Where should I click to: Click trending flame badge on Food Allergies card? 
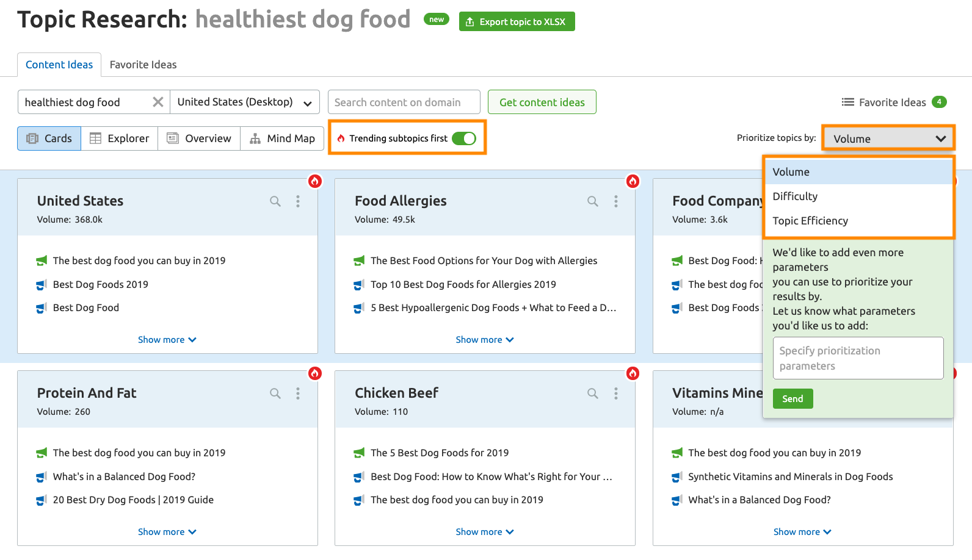[633, 181]
